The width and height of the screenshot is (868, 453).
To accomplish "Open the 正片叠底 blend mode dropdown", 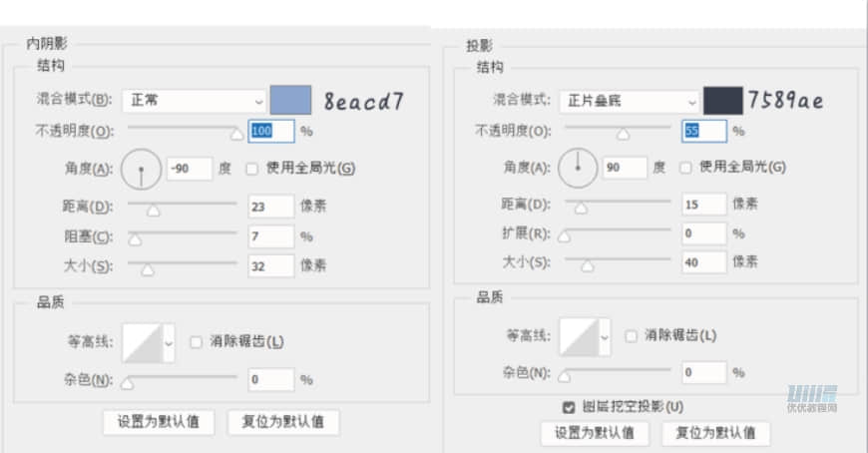I will tap(629, 101).
